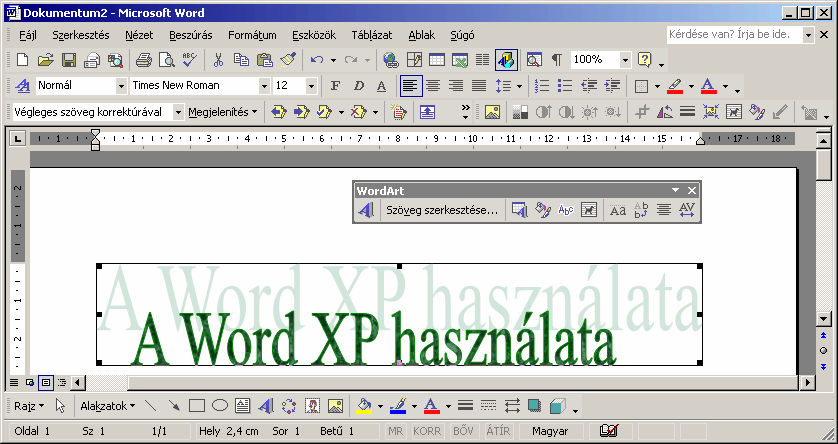This screenshot has width=838, height=444.
Task: Open WordArt alignment icon
Action: [664, 211]
